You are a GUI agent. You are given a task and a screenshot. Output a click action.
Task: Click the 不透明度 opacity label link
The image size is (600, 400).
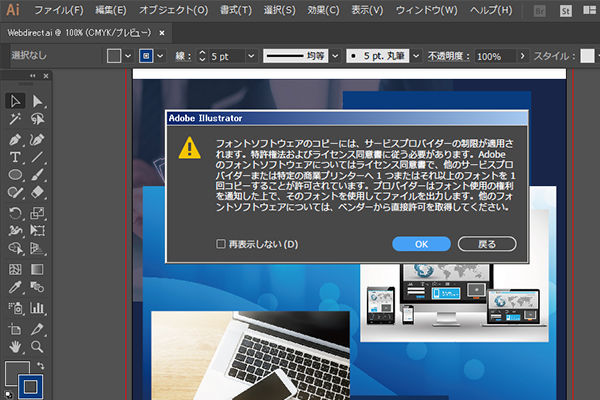448,56
